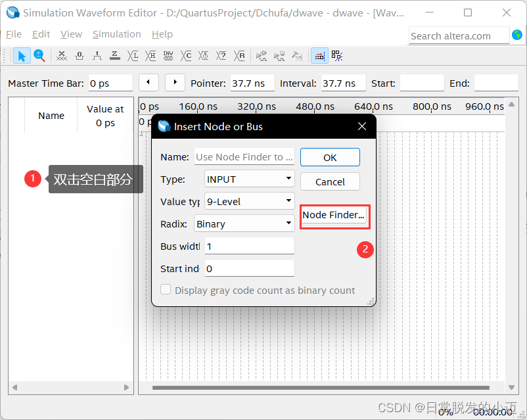Click the Pointer value field
Screen dimensions: 527x420
coord(252,83)
